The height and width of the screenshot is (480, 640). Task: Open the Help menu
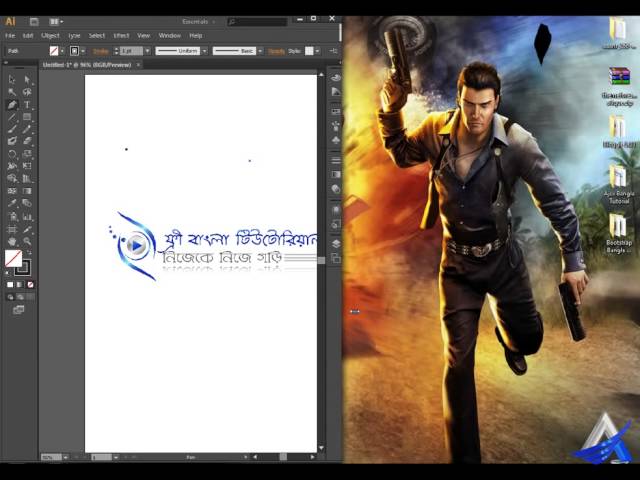(196, 36)
